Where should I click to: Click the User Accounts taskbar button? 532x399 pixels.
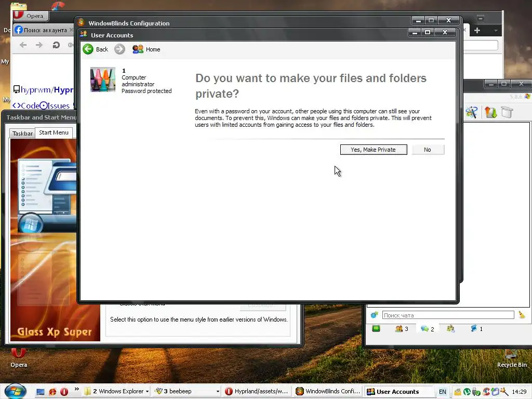click(x=397, y=391)
